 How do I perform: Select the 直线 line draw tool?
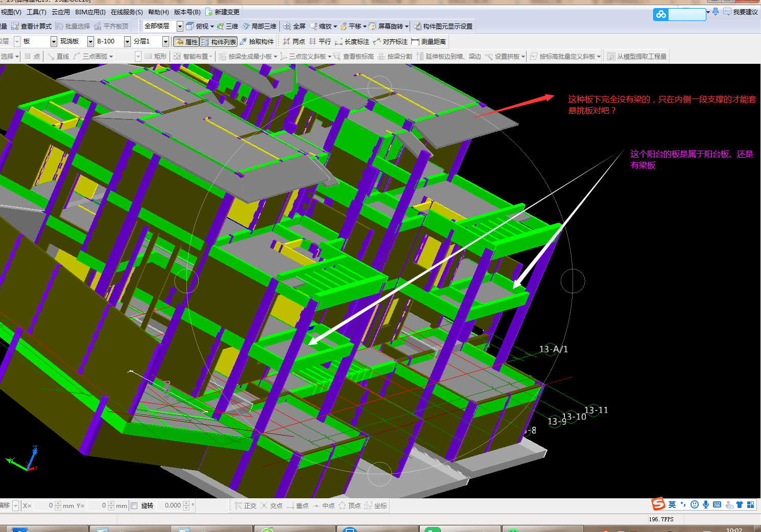58,56
